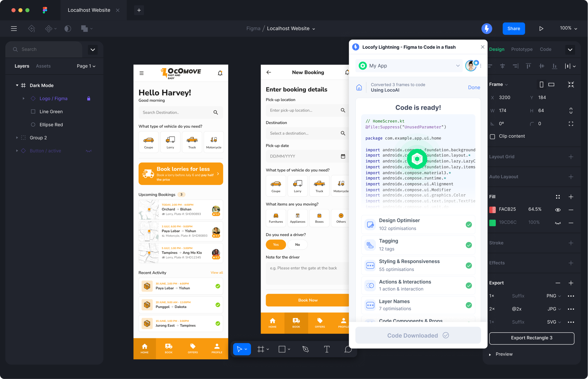Click the landscape frame orientation icon
Screen dimensions: 588x379
click(x=552, y=85)
